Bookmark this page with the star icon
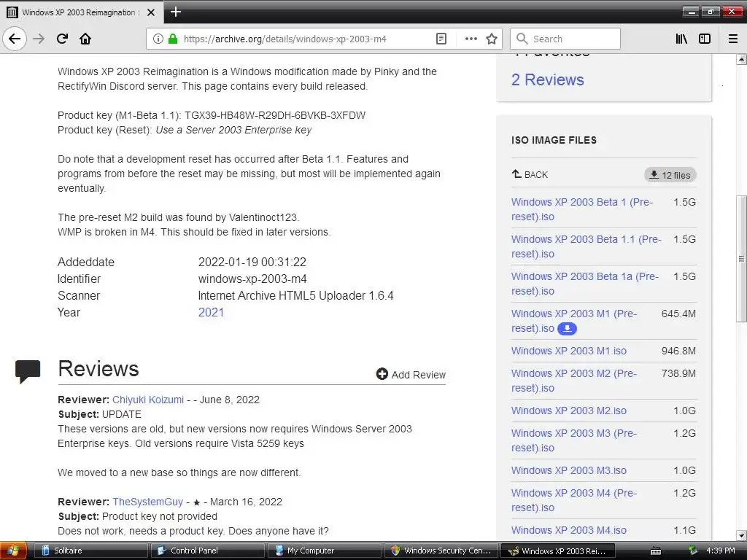Image resolution: width=747 pixels, height=560 pixels. [492, 39]
